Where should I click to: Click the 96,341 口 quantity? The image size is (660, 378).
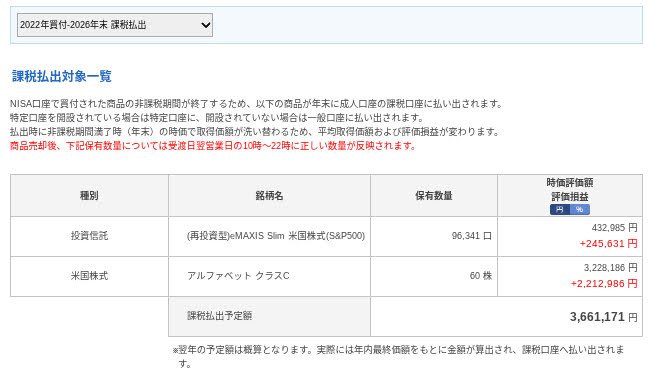471,236
